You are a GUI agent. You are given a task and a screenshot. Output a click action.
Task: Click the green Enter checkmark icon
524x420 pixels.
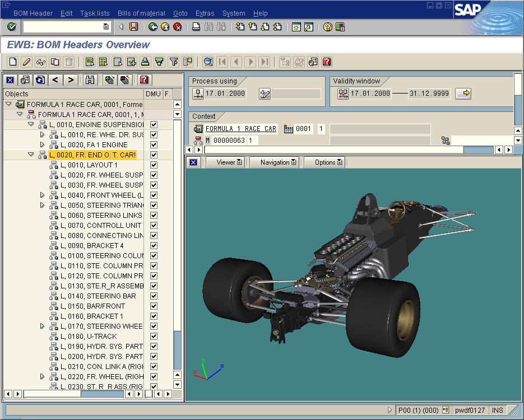pos(12,27)
